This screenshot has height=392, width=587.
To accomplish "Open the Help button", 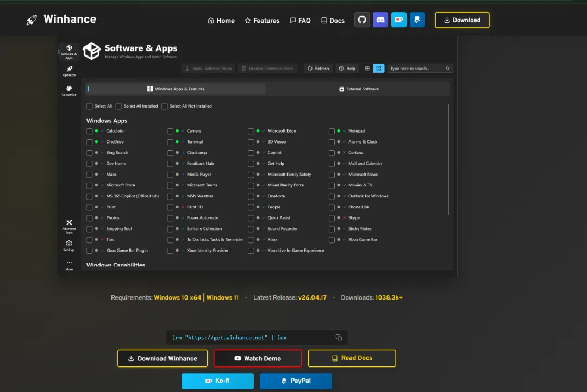I will (x=347, y=69).
